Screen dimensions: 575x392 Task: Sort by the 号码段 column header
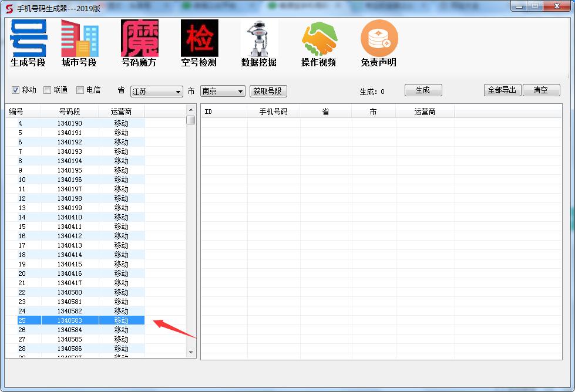click(70, 111)
